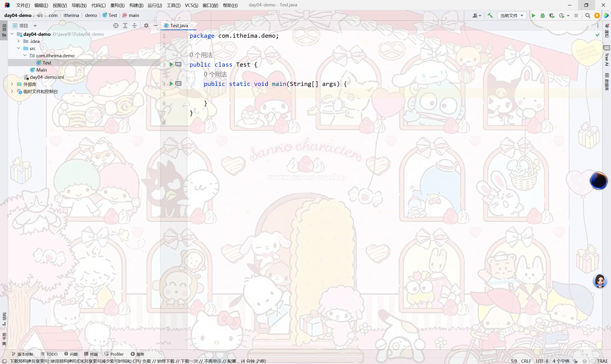Click the UTF-8 encoding in status bar
Screen dimensions: 611x364
pos(542,361)
